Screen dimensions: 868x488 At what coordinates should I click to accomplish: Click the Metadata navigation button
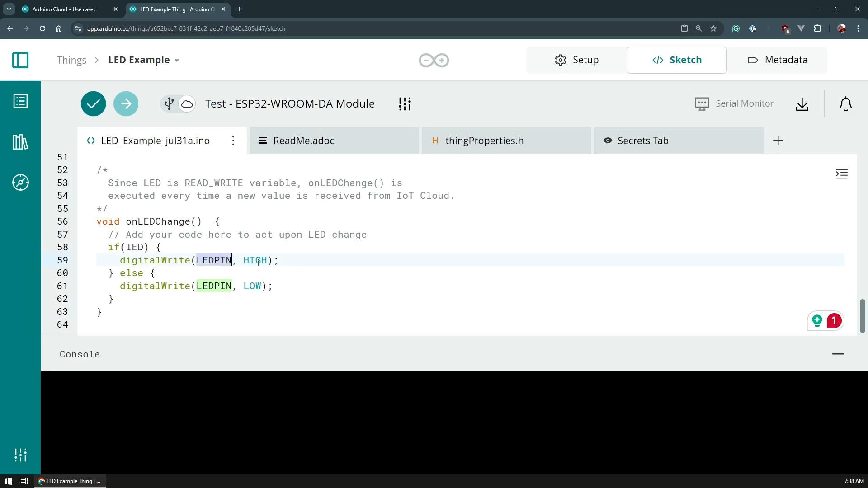(778, 60)
